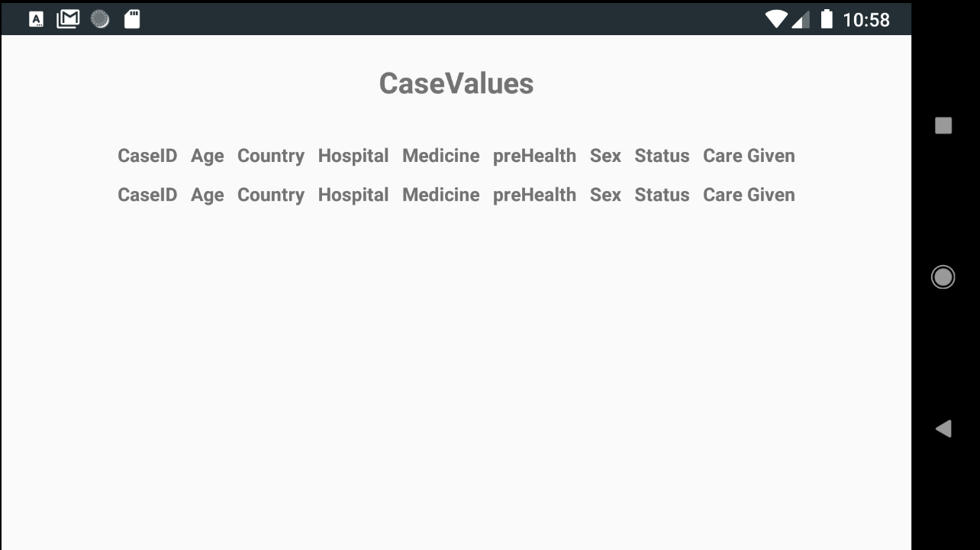980x550 pixels.
Task: Tap the battery status icon
Action: pos(827,18)
